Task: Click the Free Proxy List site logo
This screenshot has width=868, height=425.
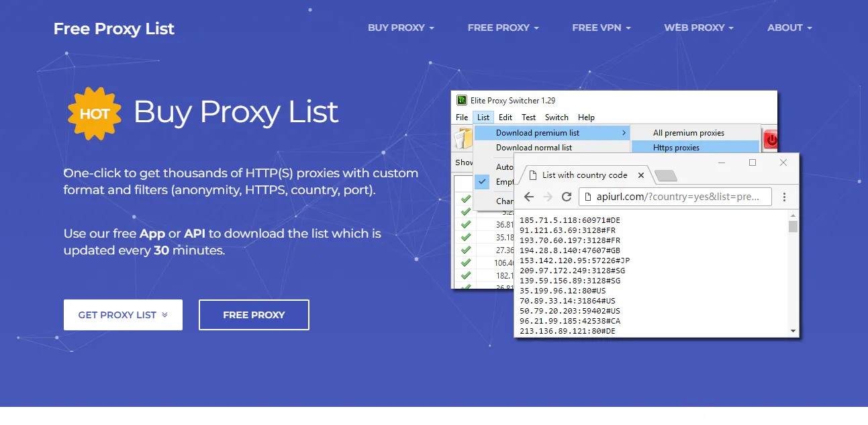Action: [x=113, y=28]
